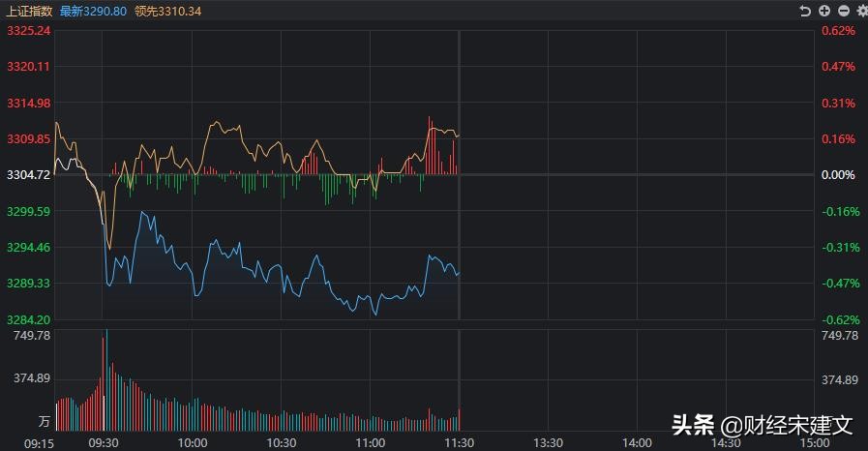868x451 pixels.
Task: Click the 3325.24 top price label
Action: tap(28, 31)
